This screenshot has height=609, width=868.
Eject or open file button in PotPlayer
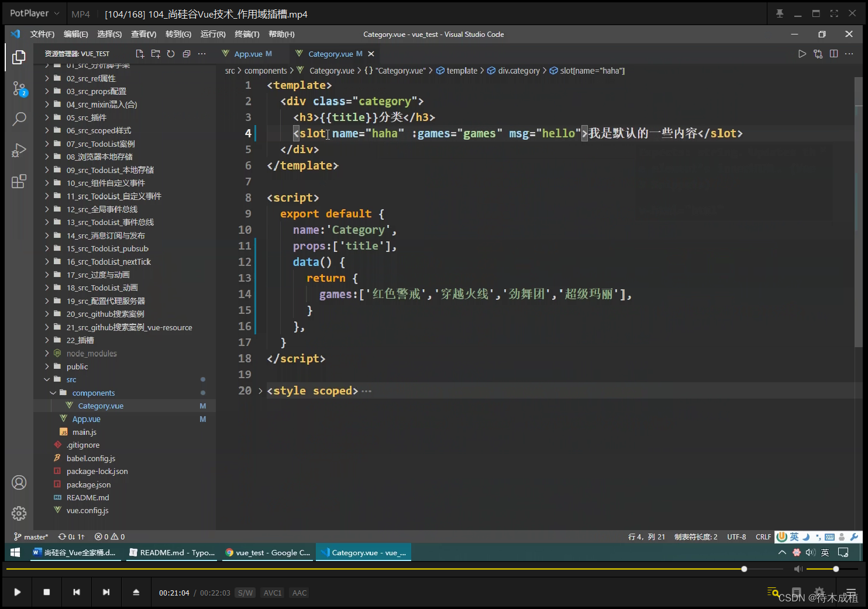(136, 592)
